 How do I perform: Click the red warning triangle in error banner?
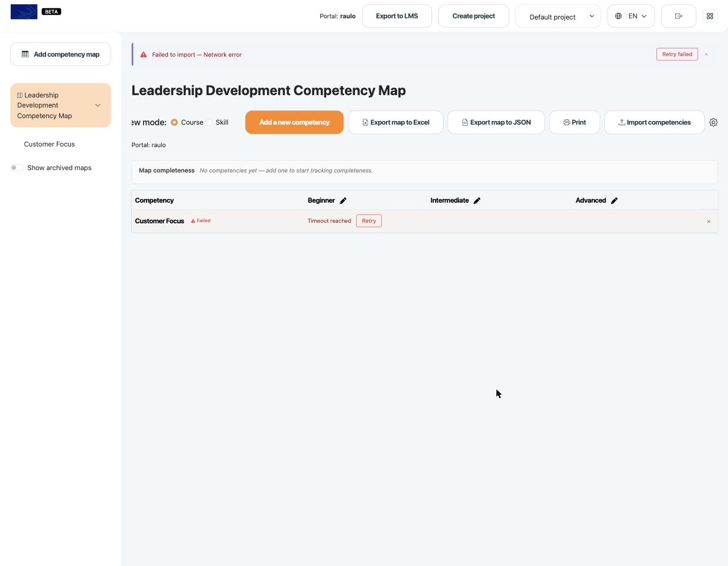[x=144, y=54]
